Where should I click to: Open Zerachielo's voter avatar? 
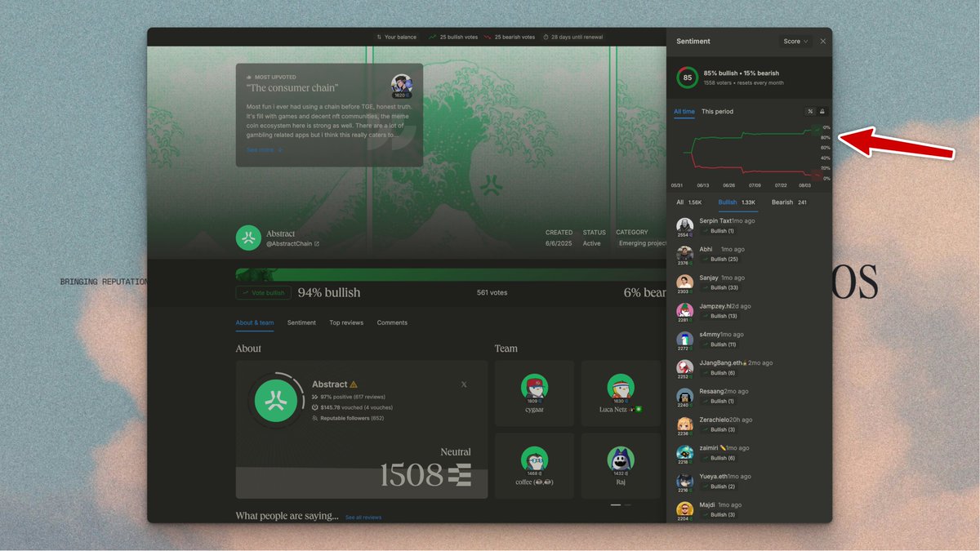click(685, 424)
